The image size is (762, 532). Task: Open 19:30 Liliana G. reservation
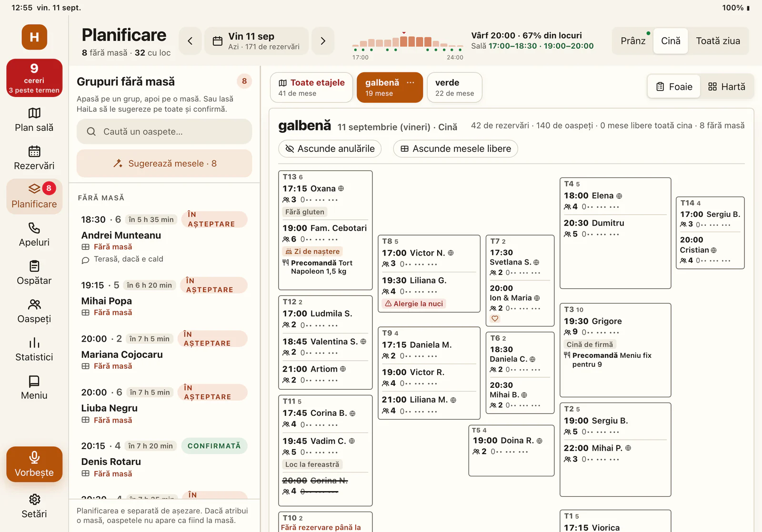[429, 291]
